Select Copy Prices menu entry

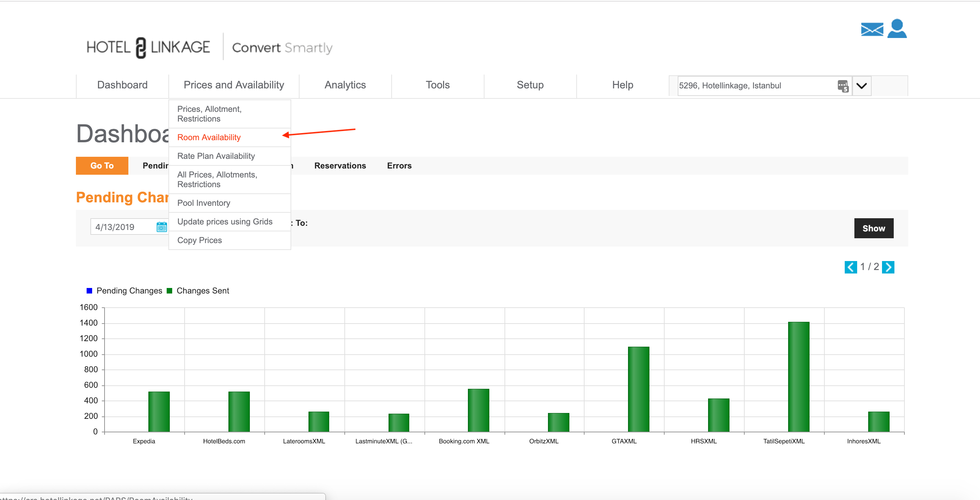tap(199, 240)
